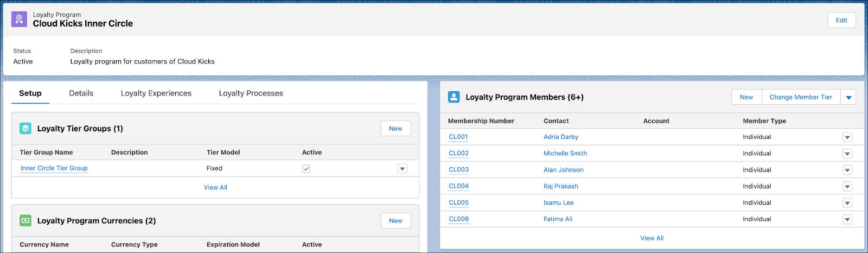Open contact Adria Darby
This screenshot has height=253, width=868.
coord(561,137)
